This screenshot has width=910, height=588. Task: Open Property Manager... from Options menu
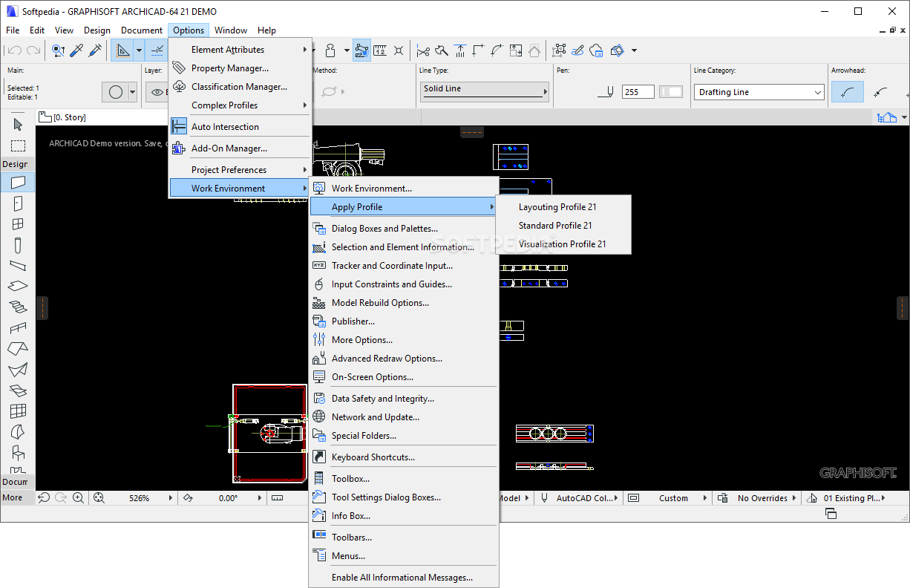pos(240,68)
